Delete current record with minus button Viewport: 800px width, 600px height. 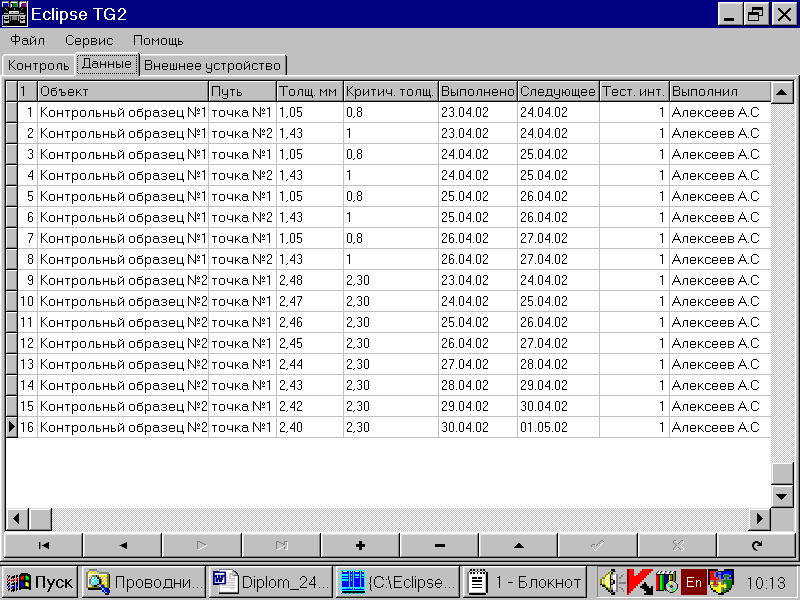pos(440,546)
